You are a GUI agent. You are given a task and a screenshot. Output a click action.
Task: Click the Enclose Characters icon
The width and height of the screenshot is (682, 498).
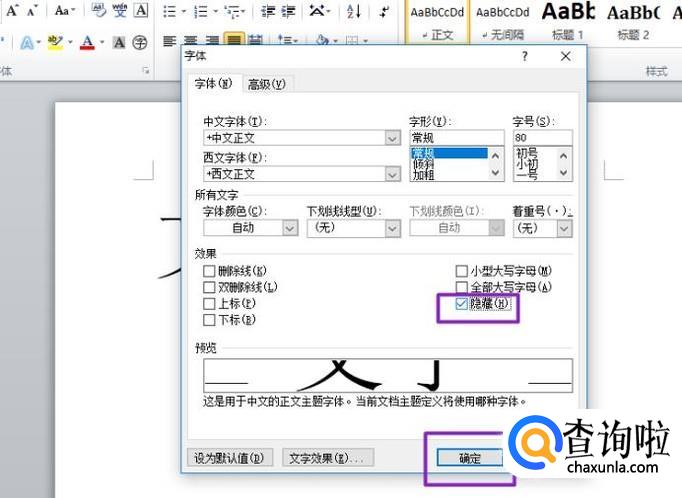[140, 43]
